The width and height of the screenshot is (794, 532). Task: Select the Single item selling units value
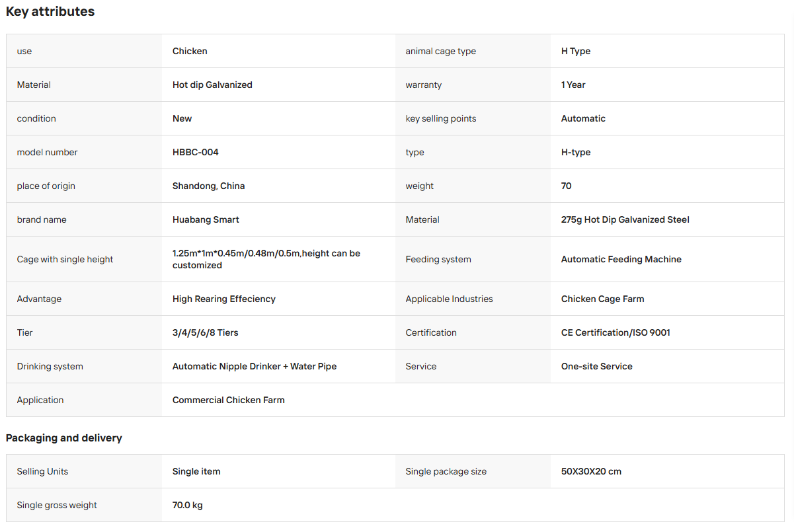(x=196, y=471)
